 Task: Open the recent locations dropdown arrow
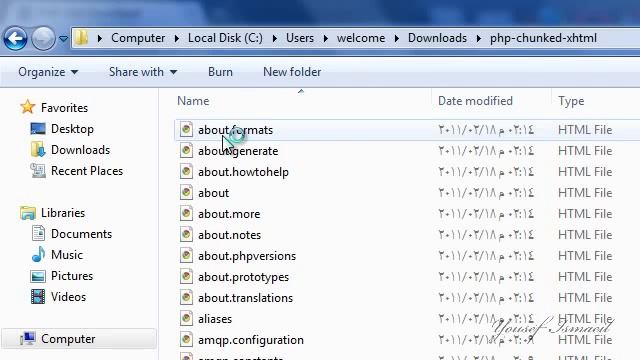[63, 39]
